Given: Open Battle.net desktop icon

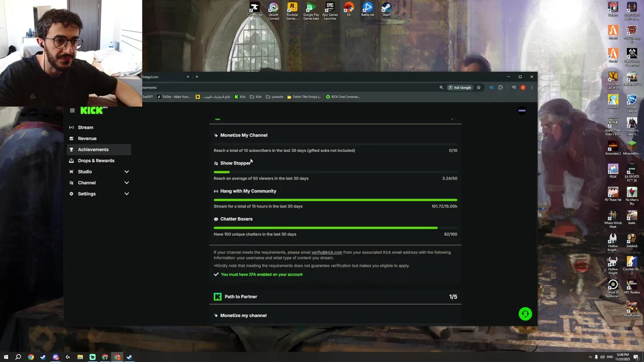Looking at the screenshot, I should (367, 10).
